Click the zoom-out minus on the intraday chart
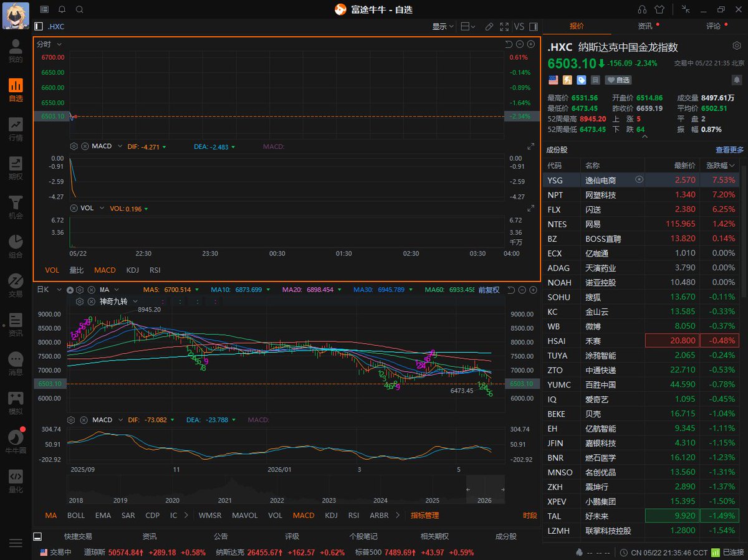Screen dimensions: 748x560 519,44
